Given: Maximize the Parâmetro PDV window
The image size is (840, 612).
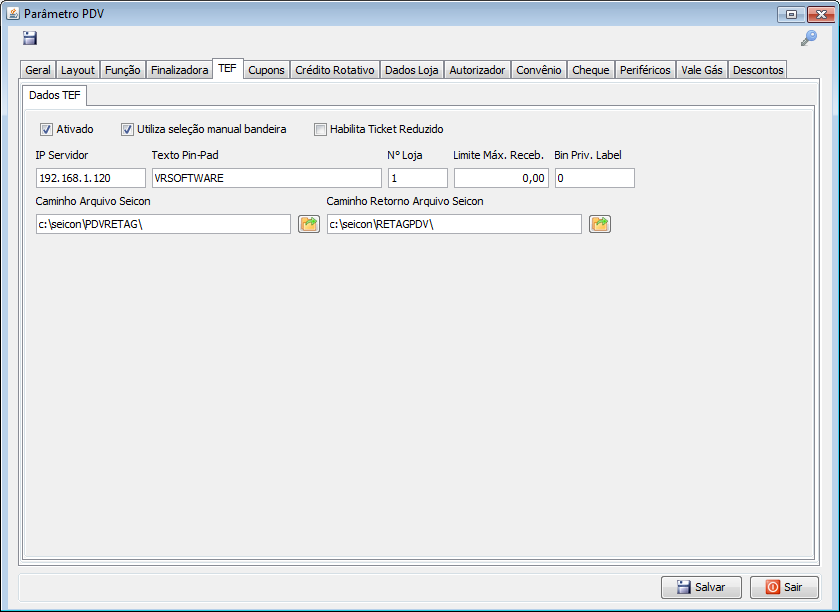Looking at the screenshot, I should point(791,14).
